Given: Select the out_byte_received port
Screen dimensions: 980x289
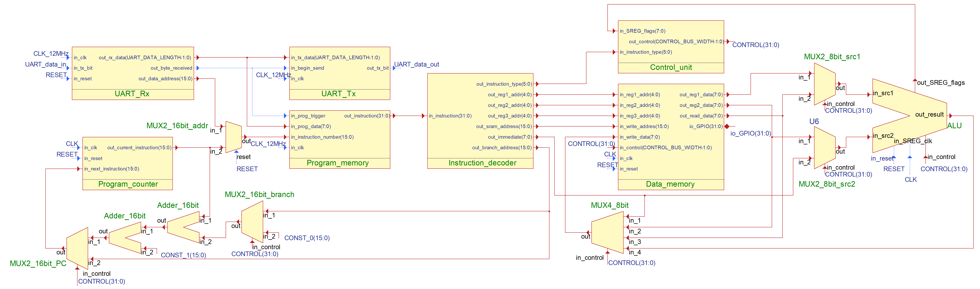Looking at the screenshot, I should pos(171,68).
